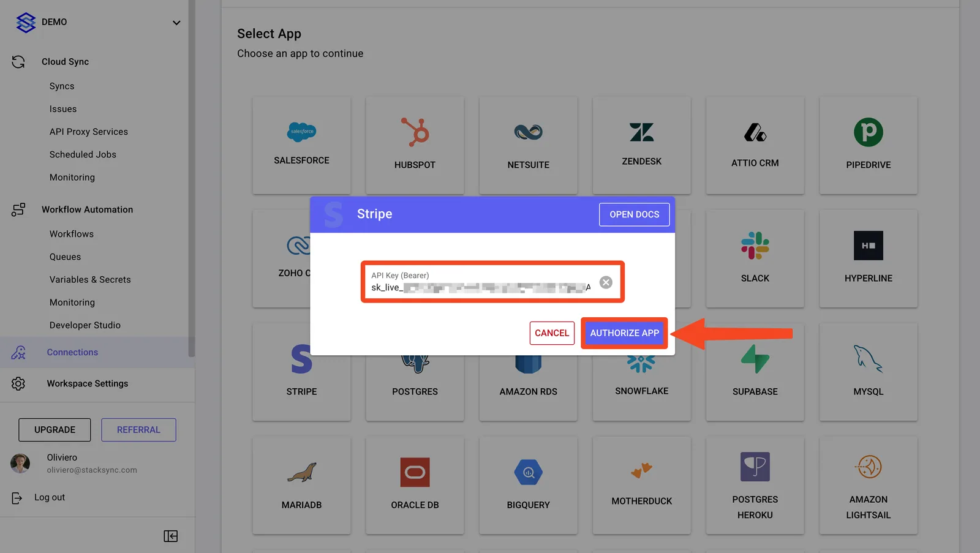Click the REFERRAL button
Viewport: 980px width, 553px height.
tap(138, 430)
